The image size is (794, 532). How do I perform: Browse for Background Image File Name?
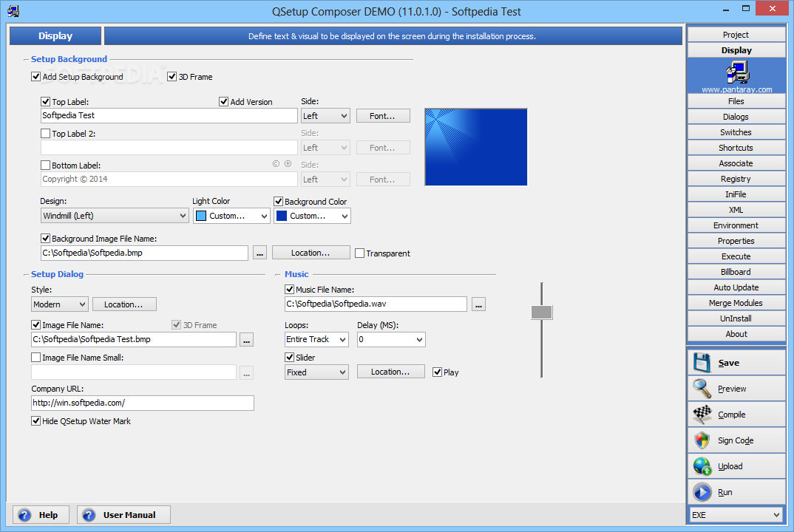tap(259, 253)
